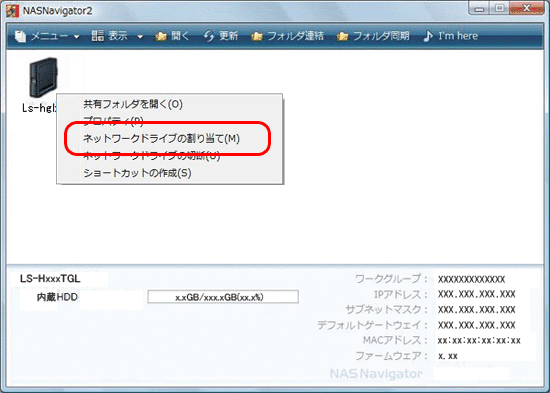Click the 更新 toolbar label
The width and height of the screenshot is (550, 393).
coord(229,36)
